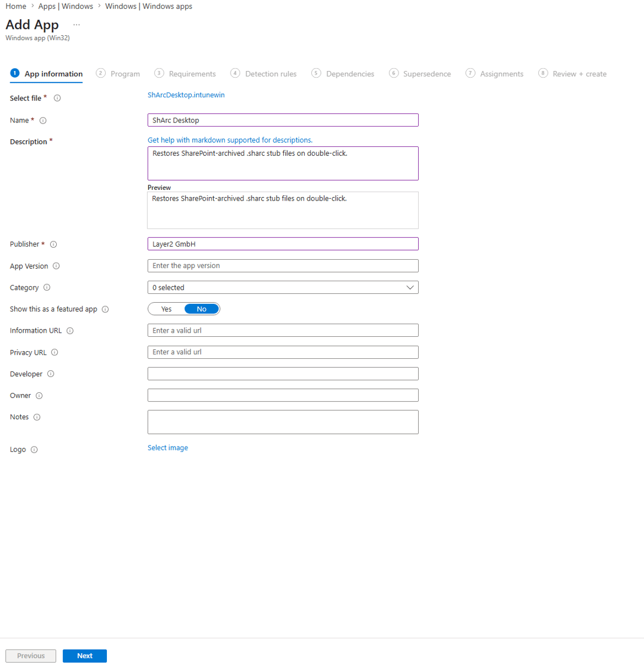Click the Developer input field

283,374
